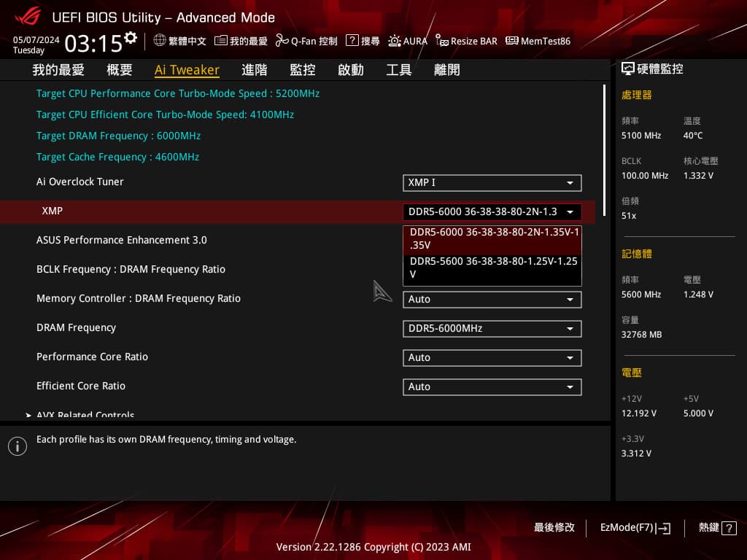Click the 5100 MHz CPU frequency value
Screen dimensions: 747x560
click(x=641, y=136)
